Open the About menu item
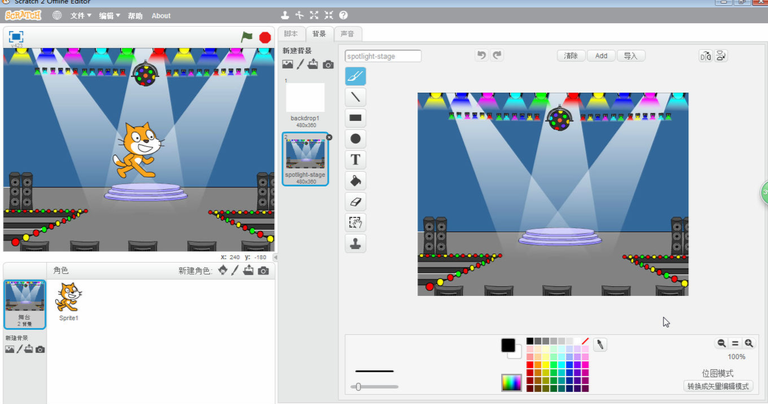Viewport: 768px width, 404px height. click(161, 16)
